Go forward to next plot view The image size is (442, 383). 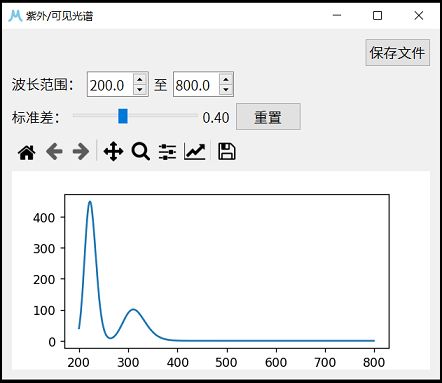click(x=81, y=152)
